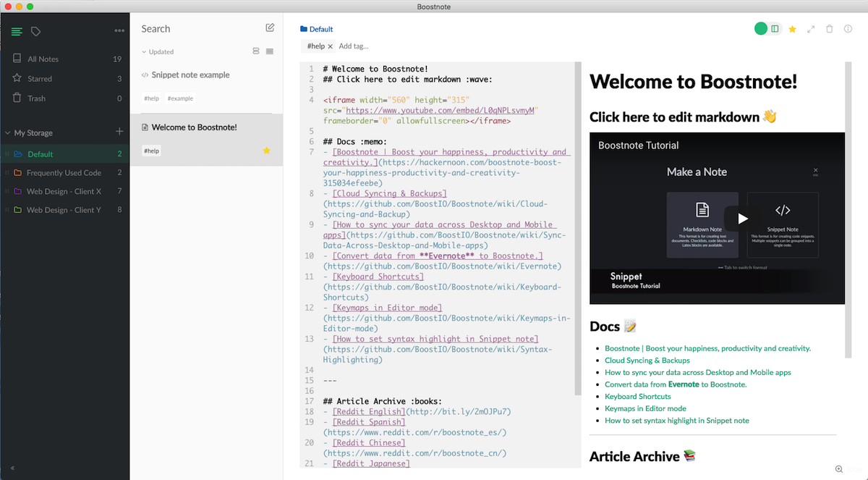Zoom the preview with the magnifier icon
This screenshot has height=480, width=868.
click(x=838, y=469)
